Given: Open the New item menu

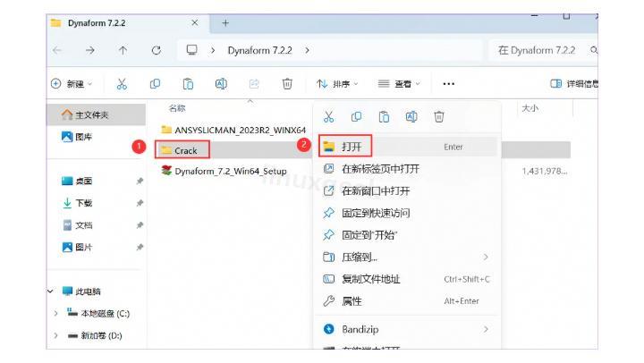Looking at the screenshot, I should click(x=72, y=84).
